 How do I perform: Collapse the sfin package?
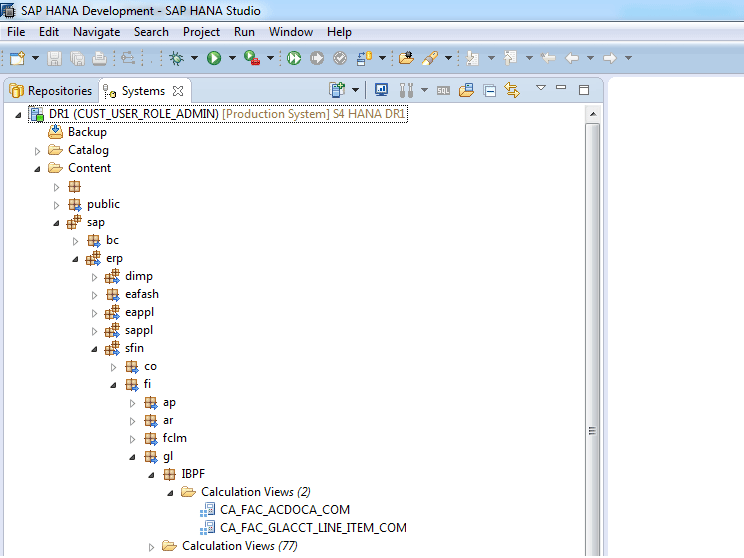[94, 349]
